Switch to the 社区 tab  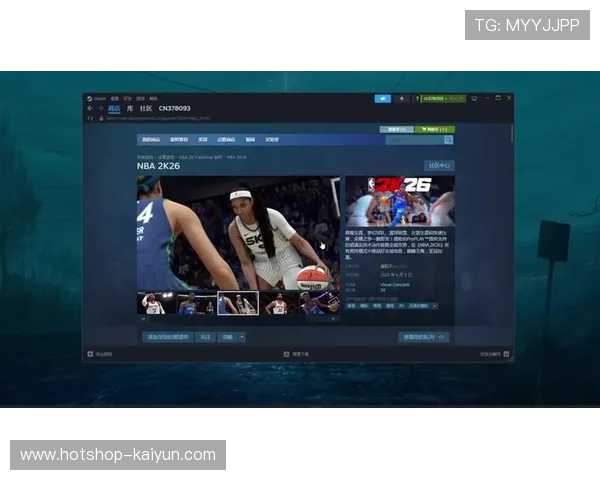tap(146, 108)
